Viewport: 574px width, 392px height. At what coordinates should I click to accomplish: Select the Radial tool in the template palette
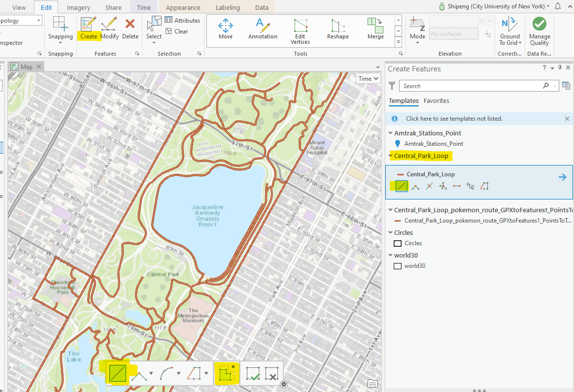coord(443,186)
